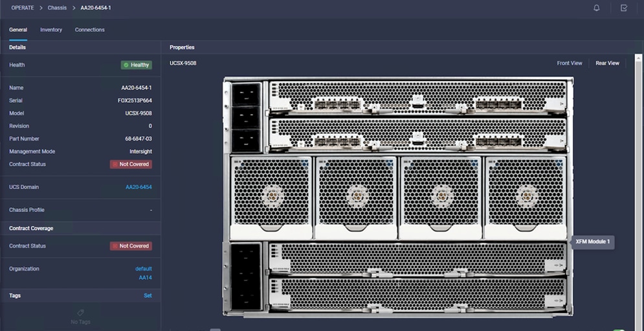Click the lower power inlet block
Image resolution: width=644 pixels, height=331 pixels.
click(x=246, y=277)
